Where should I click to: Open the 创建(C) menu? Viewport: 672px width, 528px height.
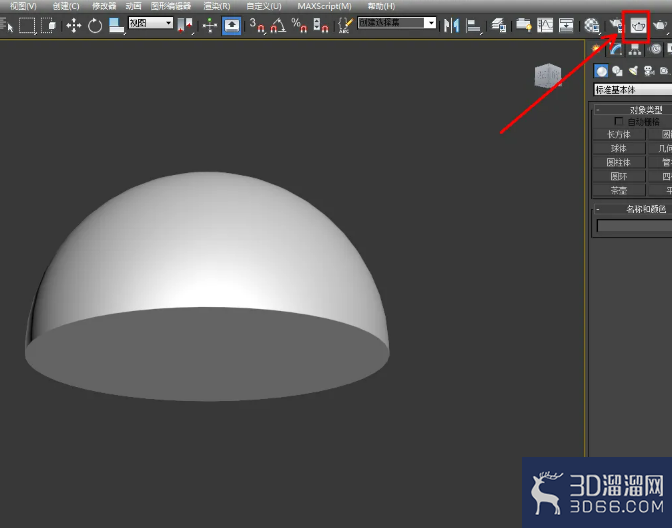point(66,6)
